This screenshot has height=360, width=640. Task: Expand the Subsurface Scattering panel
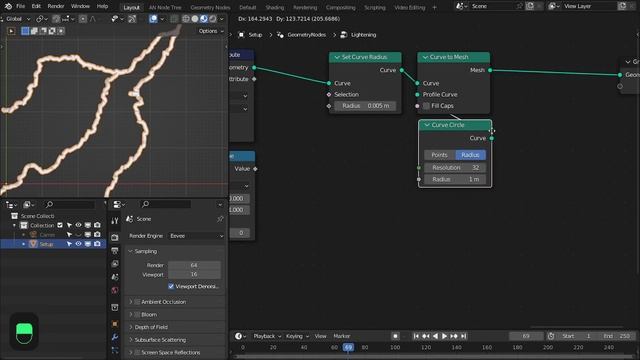[131, 340]
